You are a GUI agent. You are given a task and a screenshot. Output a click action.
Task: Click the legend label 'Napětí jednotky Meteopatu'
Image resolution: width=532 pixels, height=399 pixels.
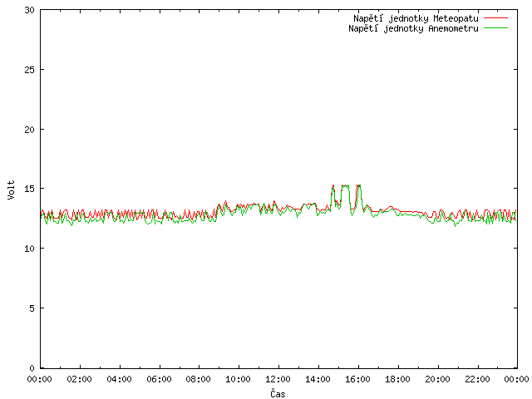(416, 18)
